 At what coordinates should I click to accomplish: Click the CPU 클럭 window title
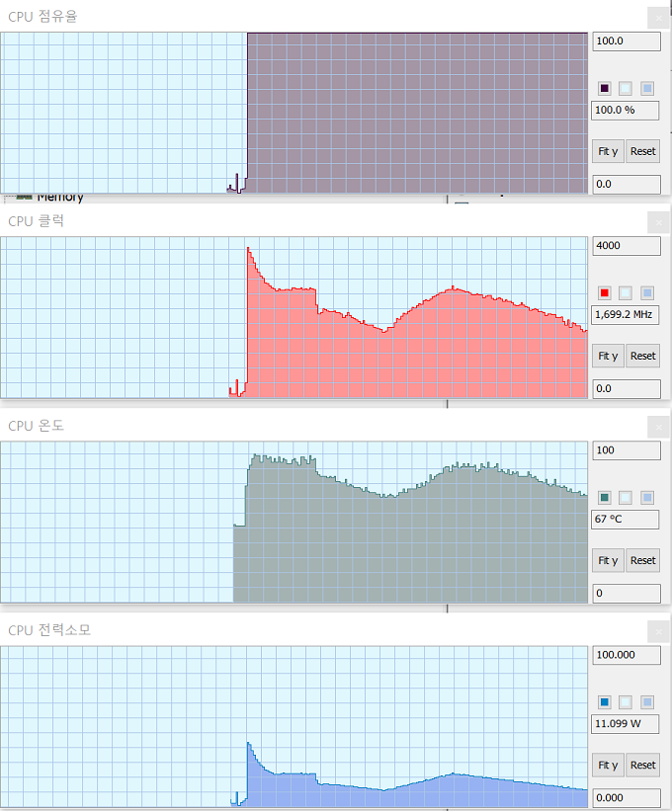37,221
